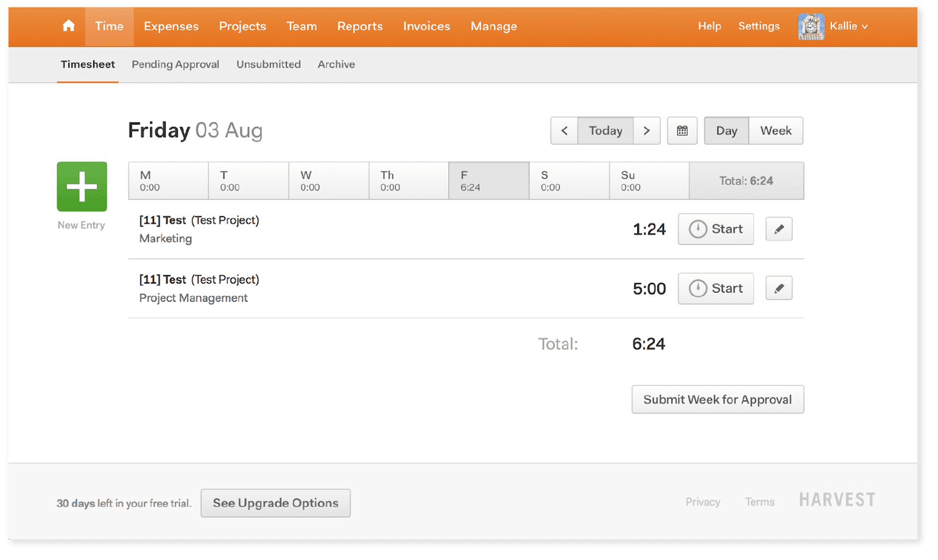Select the Saturday column in the week strip
The height and width of the screenshot is (560, 938).
pos(568,180)
